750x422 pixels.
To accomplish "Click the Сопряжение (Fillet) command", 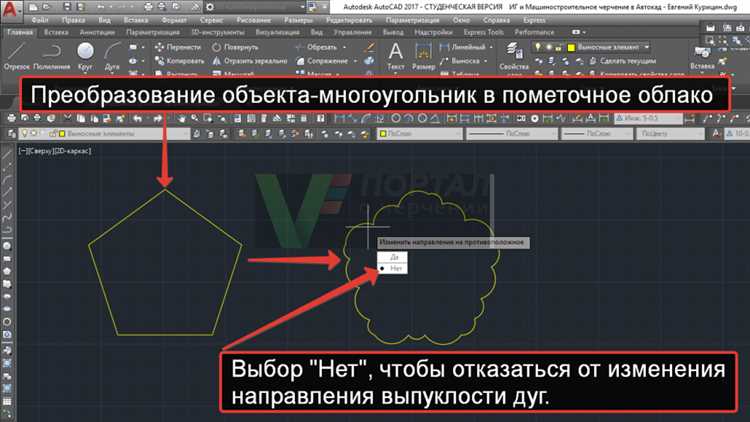I will click(x=322, y=61).
